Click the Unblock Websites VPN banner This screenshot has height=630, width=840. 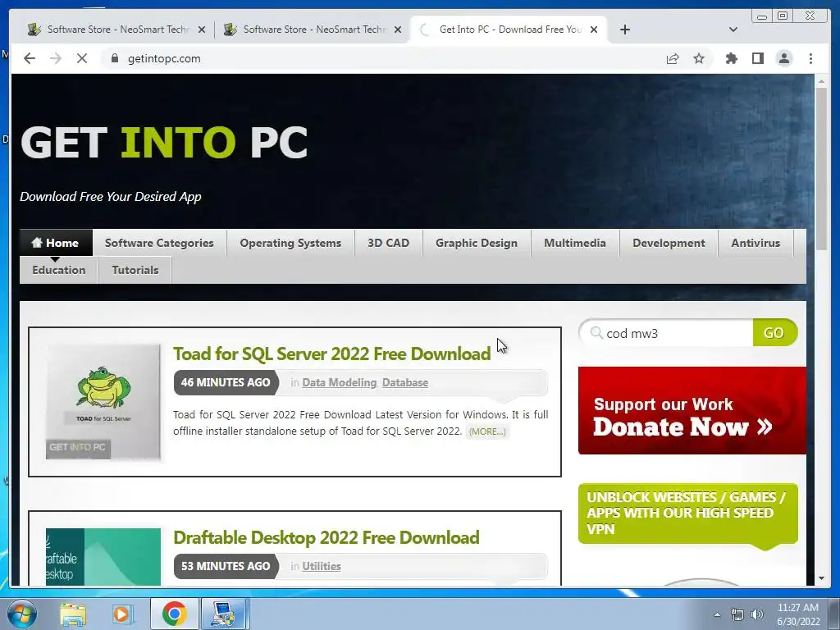[x=688, y=514]
